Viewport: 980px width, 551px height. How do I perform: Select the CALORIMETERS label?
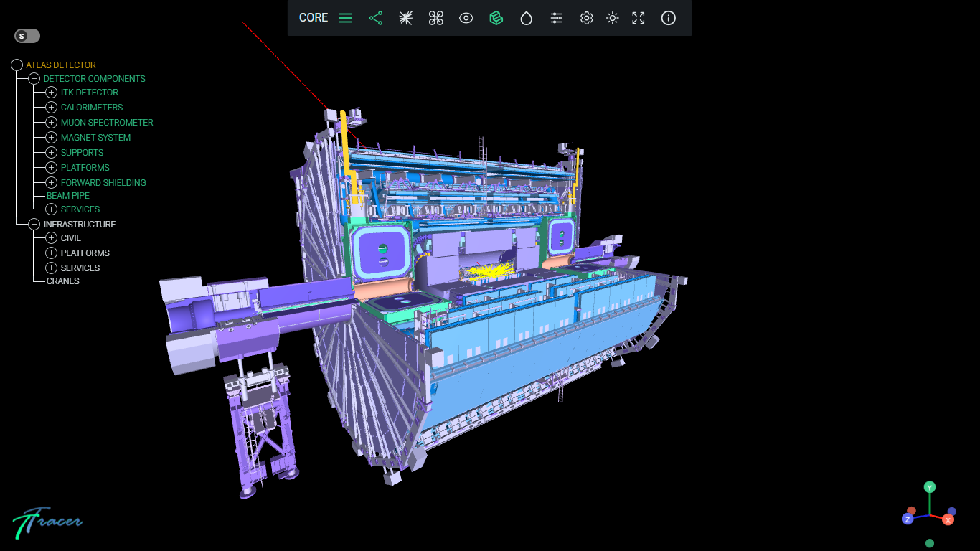tap(92, 108)
